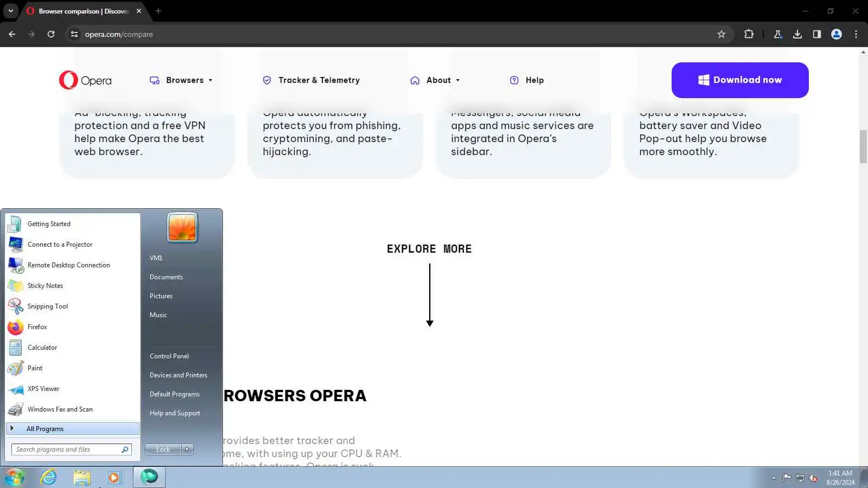Open the Help link in navigation
Image resolution: width=868 pixels, height=488 pixels.
[x=527, y=80]
